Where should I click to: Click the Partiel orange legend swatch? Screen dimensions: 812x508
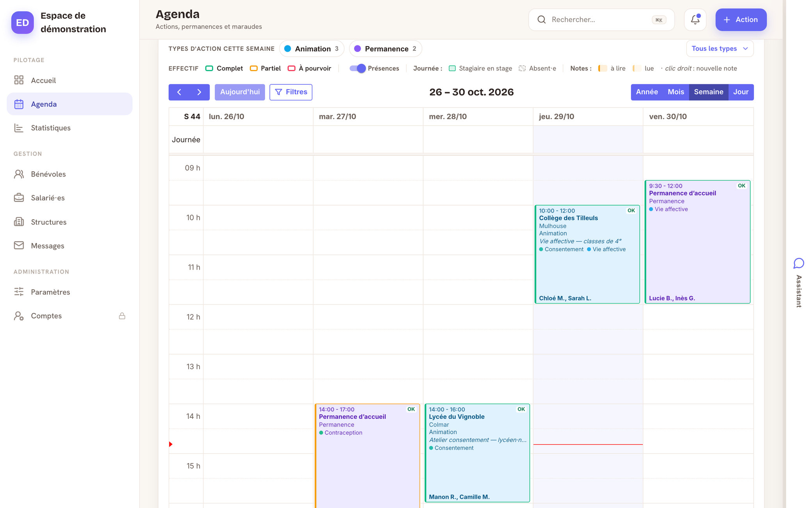[253, 68]
